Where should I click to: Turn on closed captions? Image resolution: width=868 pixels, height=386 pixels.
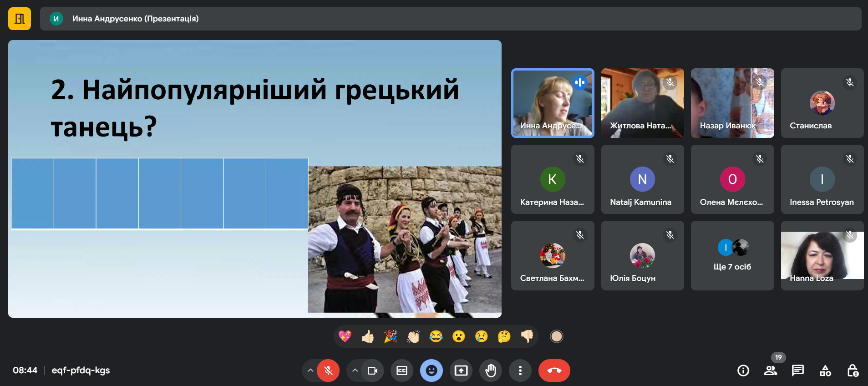(x=402, y=371)
